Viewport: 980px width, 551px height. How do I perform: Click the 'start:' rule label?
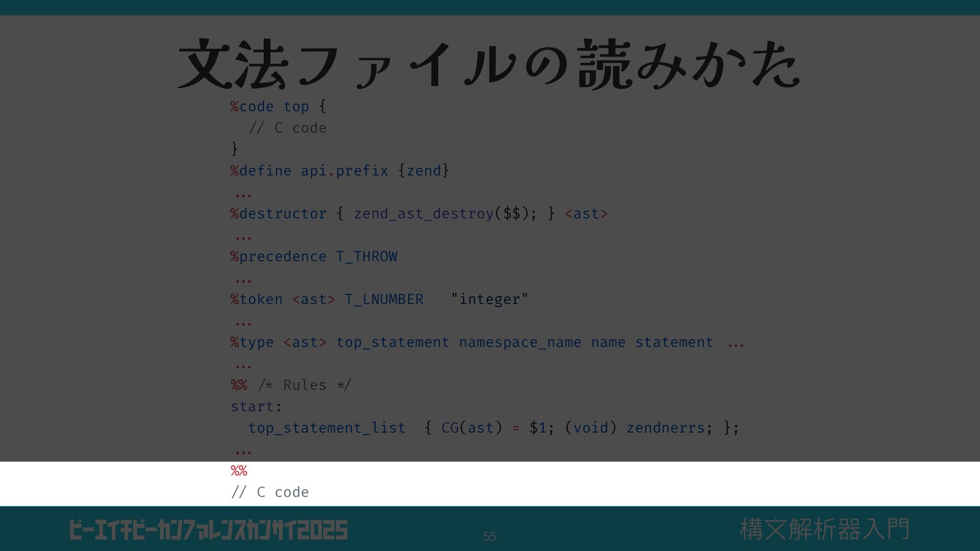point(256,406)
